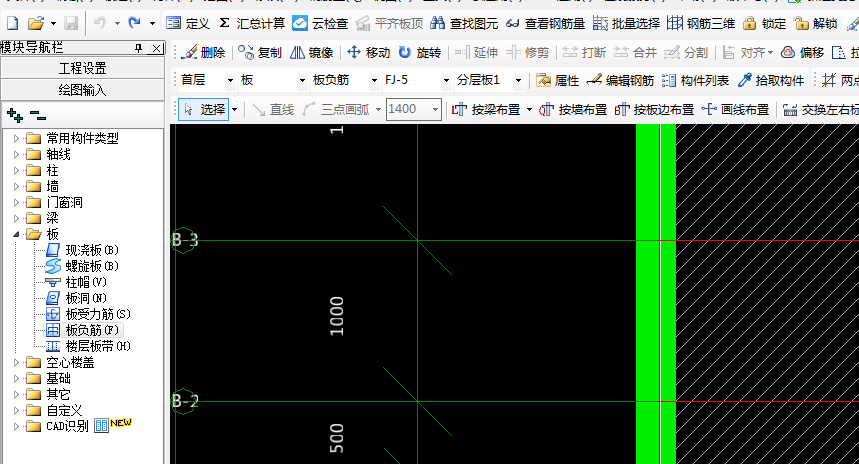Activate 批量选择 batch select
The image size is (859, 464).
627,23
